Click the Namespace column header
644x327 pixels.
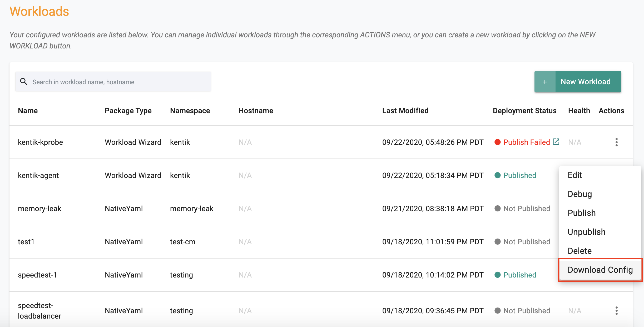pos(190,111)
